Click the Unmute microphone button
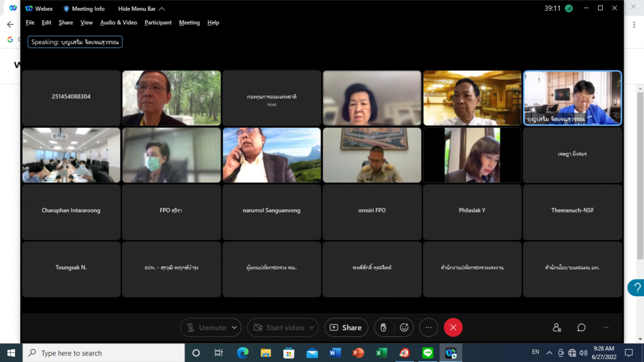644x362 pixels. 207,328
